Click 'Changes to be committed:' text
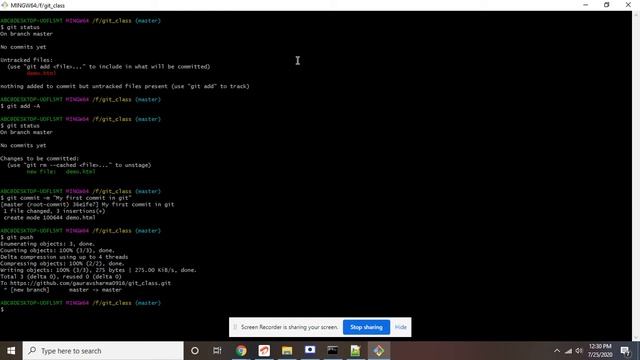Screen dimensions: 640x360 40,158
